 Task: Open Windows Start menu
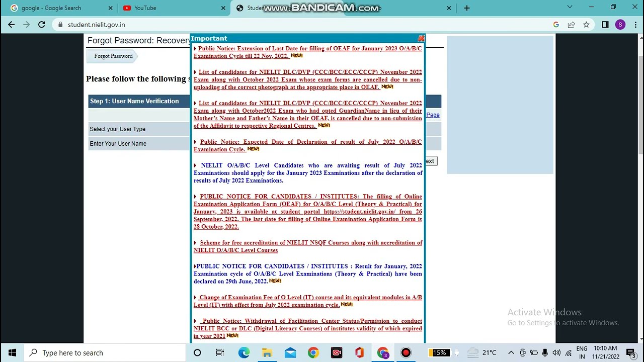click(12, 353)
